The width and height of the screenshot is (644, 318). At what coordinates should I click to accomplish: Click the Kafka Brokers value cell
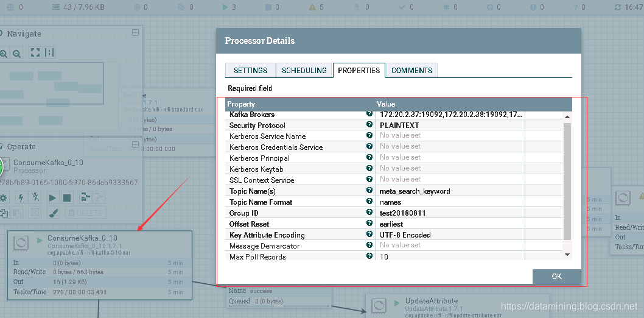(x=450, y=114)
